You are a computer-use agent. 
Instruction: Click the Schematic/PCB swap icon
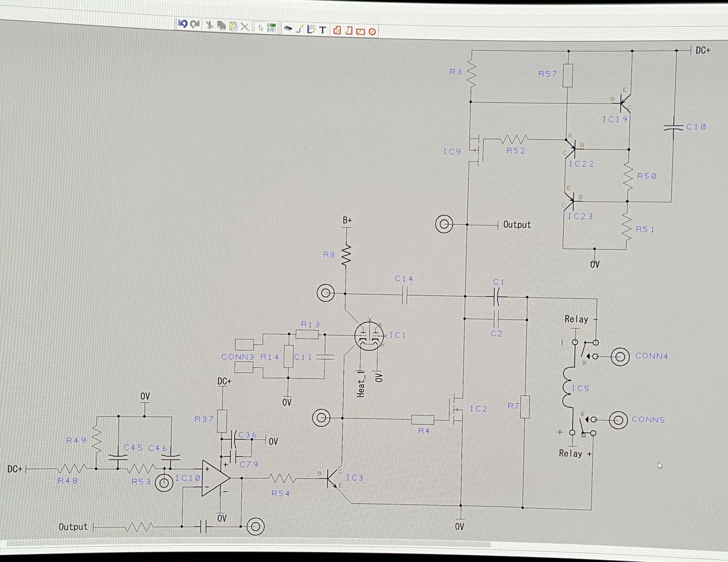[x=272, y=28]
